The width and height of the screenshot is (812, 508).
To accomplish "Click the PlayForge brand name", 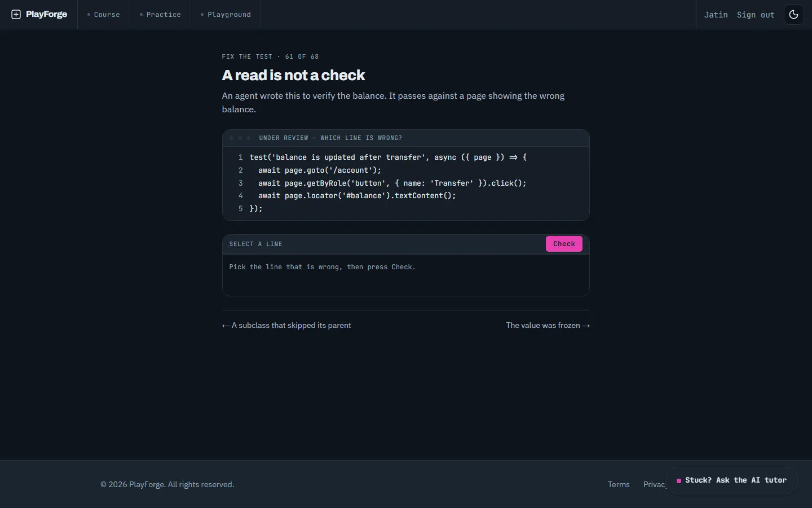I will (46, 14).
